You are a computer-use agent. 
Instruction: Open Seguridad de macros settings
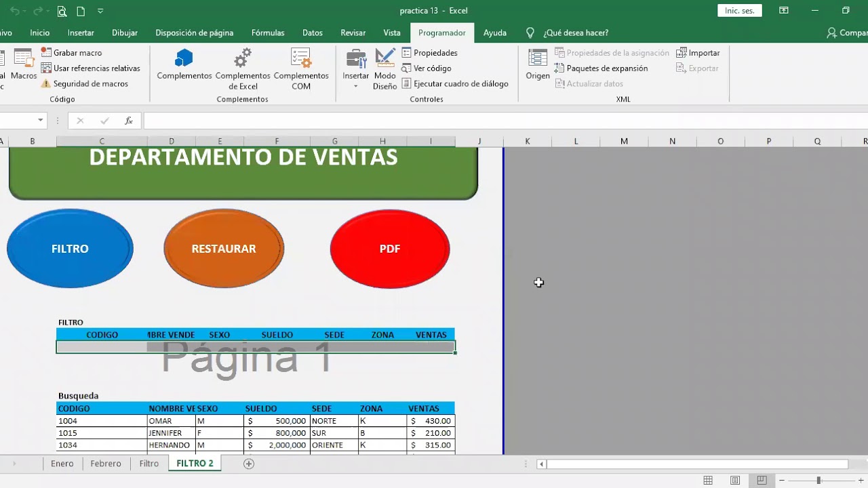[x=85, y=84]
